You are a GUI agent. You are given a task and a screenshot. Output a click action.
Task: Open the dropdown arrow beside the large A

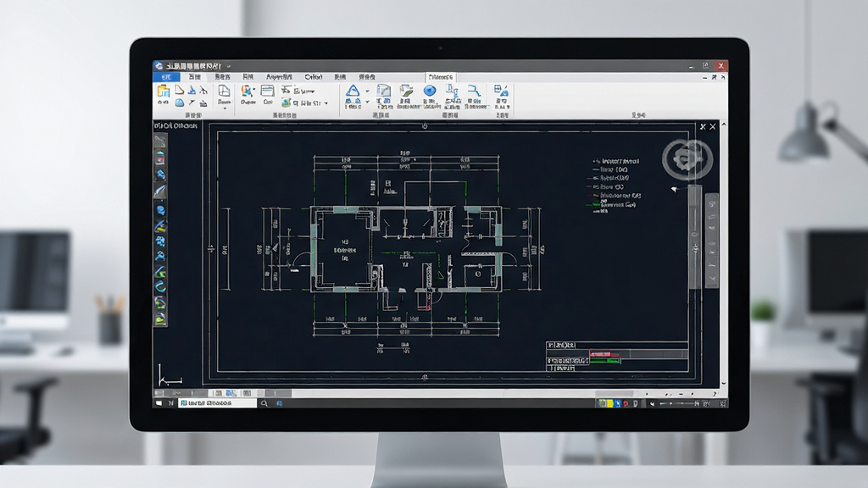[x=367, y=91]
